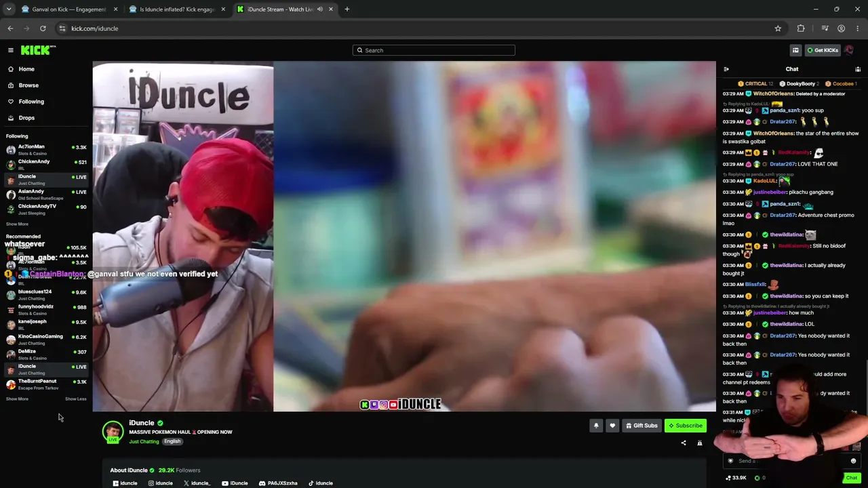Open the Chrome profile icon
Image resolution: width=868 pixels, height=488 pixels.
(x=841, y=28)
